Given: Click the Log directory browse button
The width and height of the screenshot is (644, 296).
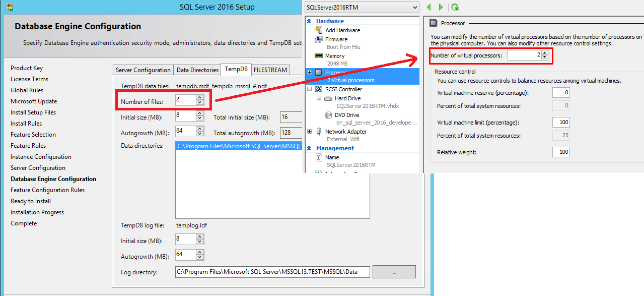Looking at the screenshot, I should tap(394, 272).
